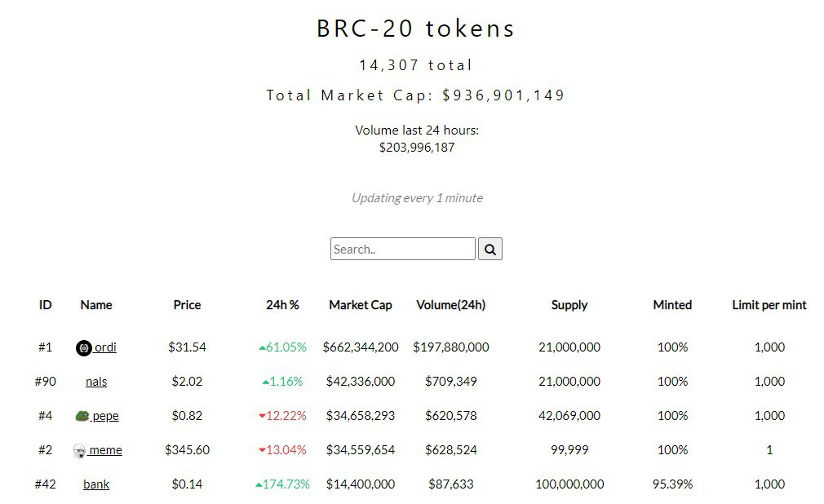Click the magnifying glass search button
Viewport: 824px width, 504px height.
point(490,249)
